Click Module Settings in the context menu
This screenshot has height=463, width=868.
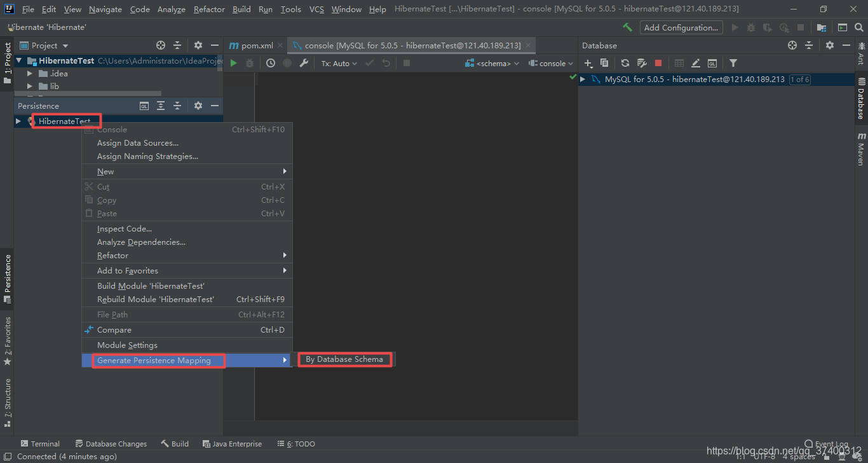[187, 345]
